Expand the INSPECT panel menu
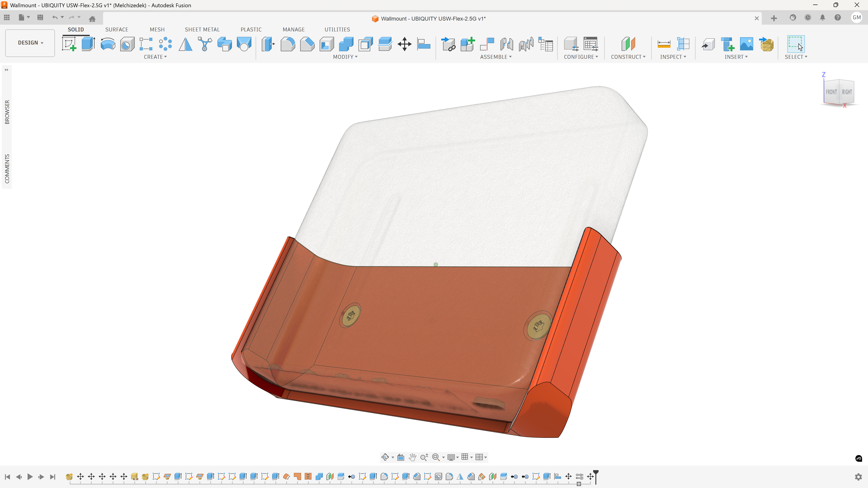The height and width of the screenshot is (488, 868). (673, 57)
